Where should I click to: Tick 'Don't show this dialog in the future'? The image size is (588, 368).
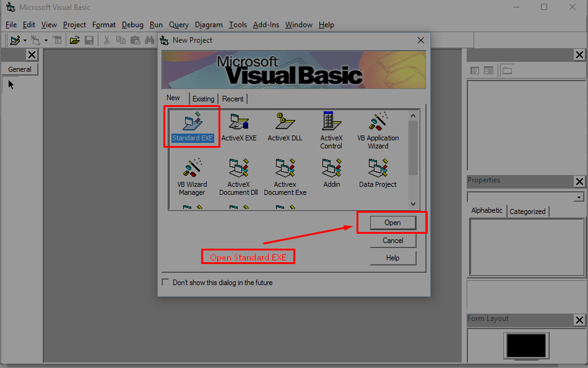pos(165,282)
